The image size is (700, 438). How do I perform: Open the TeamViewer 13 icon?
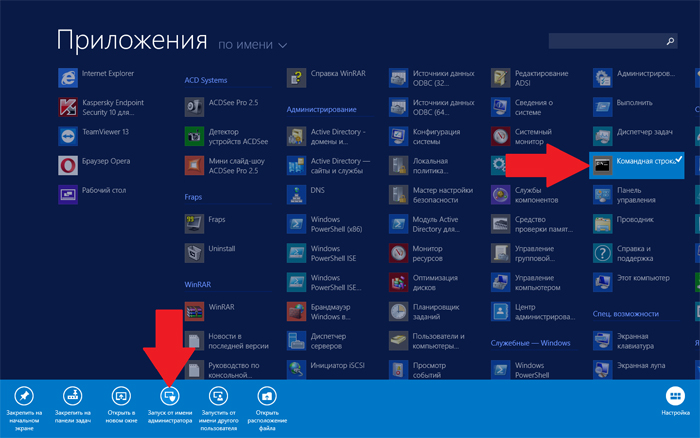(x=68, y=136)
